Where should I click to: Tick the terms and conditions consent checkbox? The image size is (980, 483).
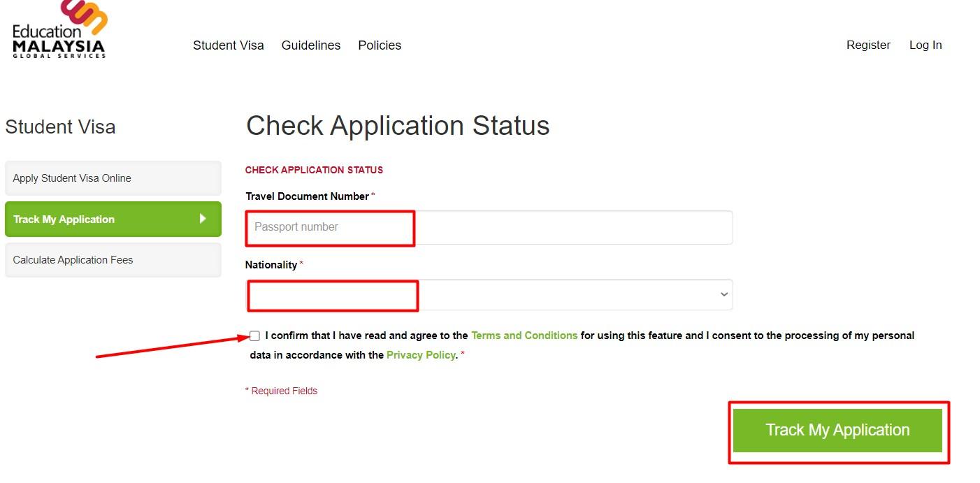coord(254,336)
